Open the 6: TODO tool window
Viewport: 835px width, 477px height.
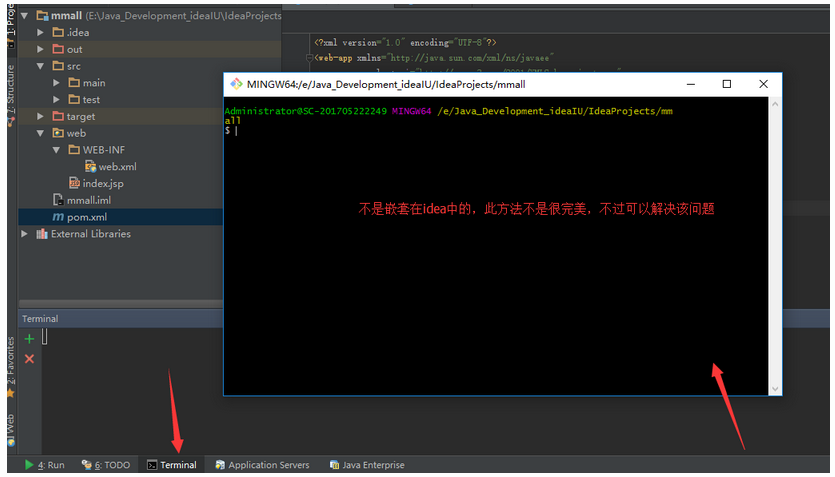106,465
